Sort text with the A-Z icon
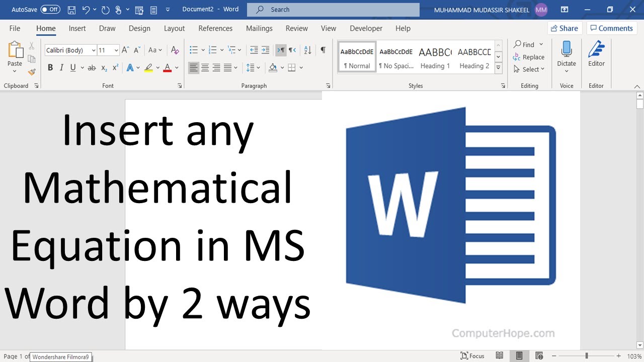The height and width of the screenshot is (362, 644). coord(308,50)
